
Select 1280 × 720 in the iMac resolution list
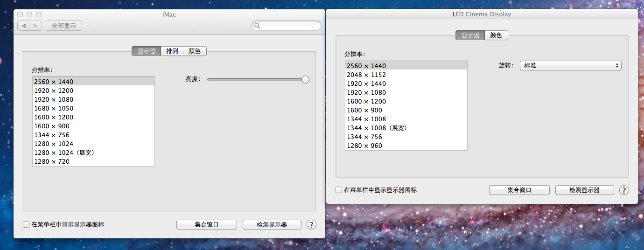point(93,161)
